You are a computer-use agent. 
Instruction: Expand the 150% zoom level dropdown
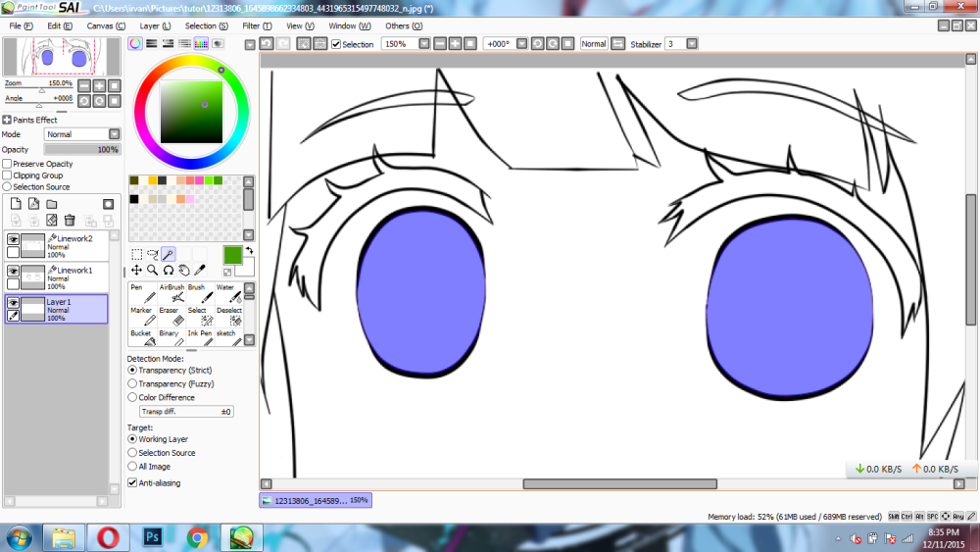click(x=422, y=44)
